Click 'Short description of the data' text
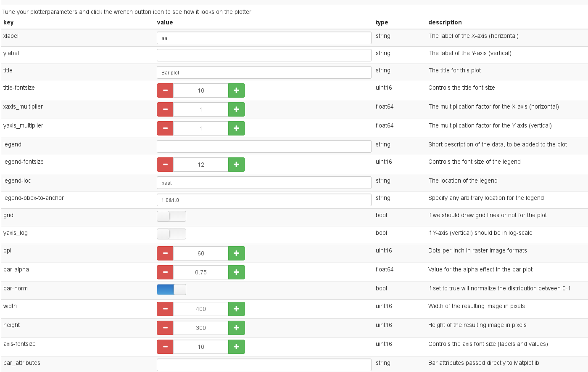Image resolution: width=588 pixels, height=372 pixels. [498, 144]
